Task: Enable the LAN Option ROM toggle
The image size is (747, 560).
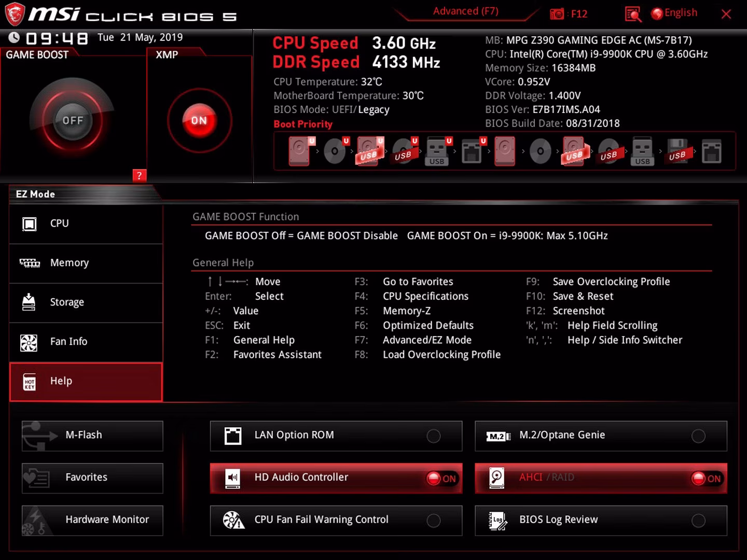Action: [434, 436]
